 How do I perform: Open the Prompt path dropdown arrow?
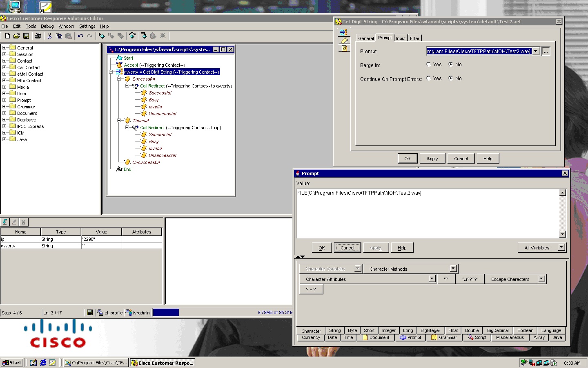(536, 51)
